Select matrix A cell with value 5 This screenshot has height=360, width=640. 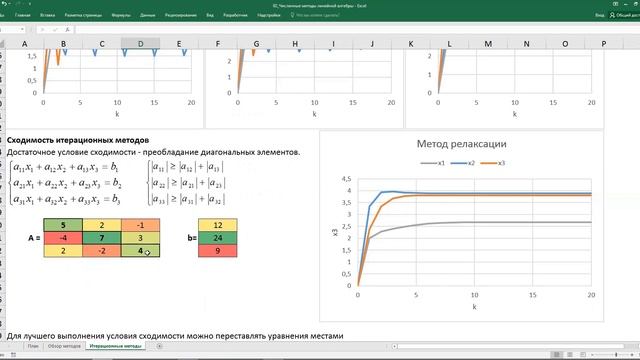point(63,225)
